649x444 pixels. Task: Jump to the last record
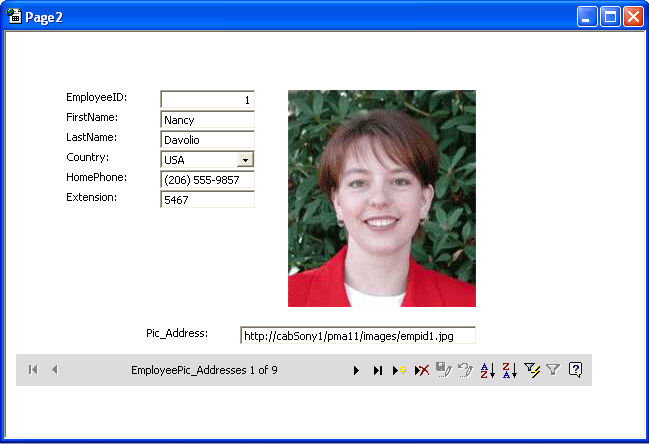377,370
